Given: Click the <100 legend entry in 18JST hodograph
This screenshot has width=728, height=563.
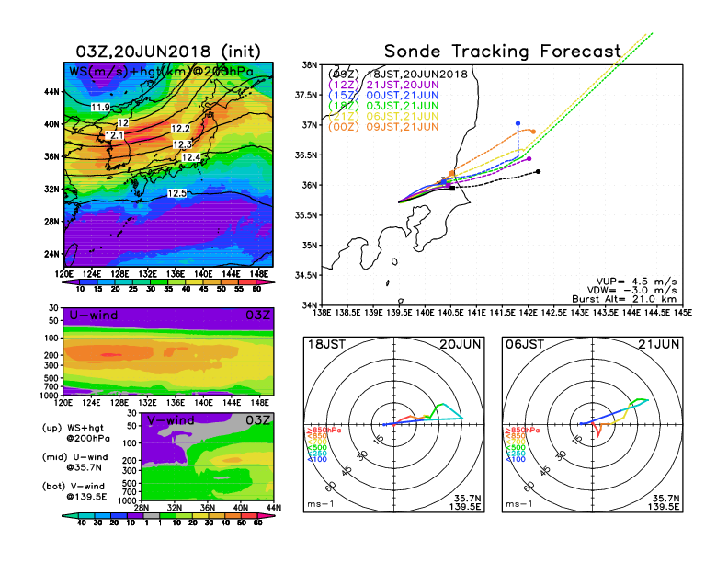Looking at the screenshot, I should tap(316, 459).
